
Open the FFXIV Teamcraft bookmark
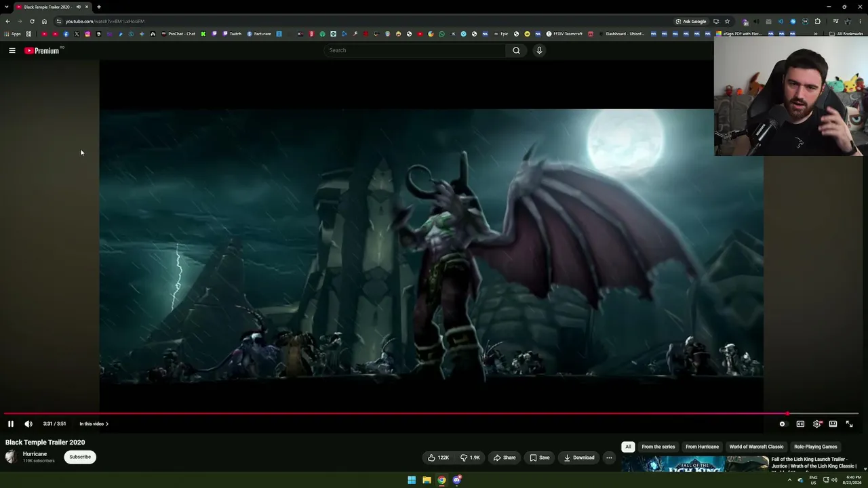[564, 34]
